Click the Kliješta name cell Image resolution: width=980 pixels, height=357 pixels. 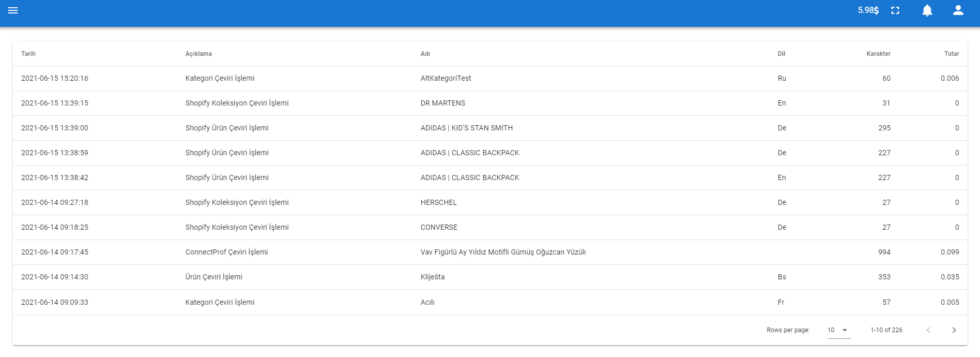[x=433, y=277]
